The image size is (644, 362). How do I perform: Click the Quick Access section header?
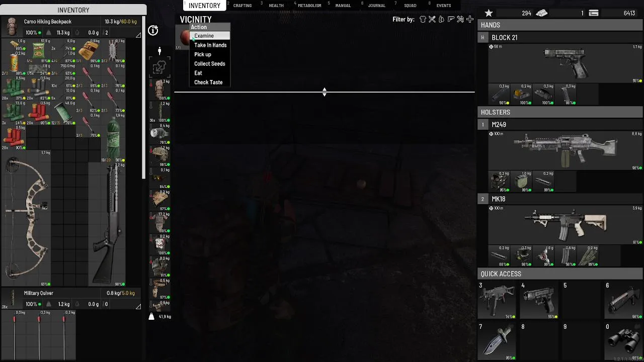pos(560,274)
